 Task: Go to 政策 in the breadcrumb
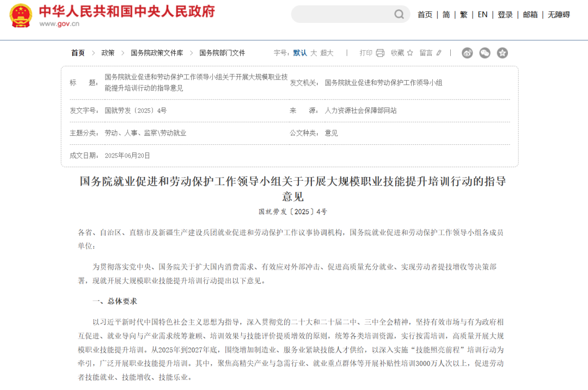108,53
